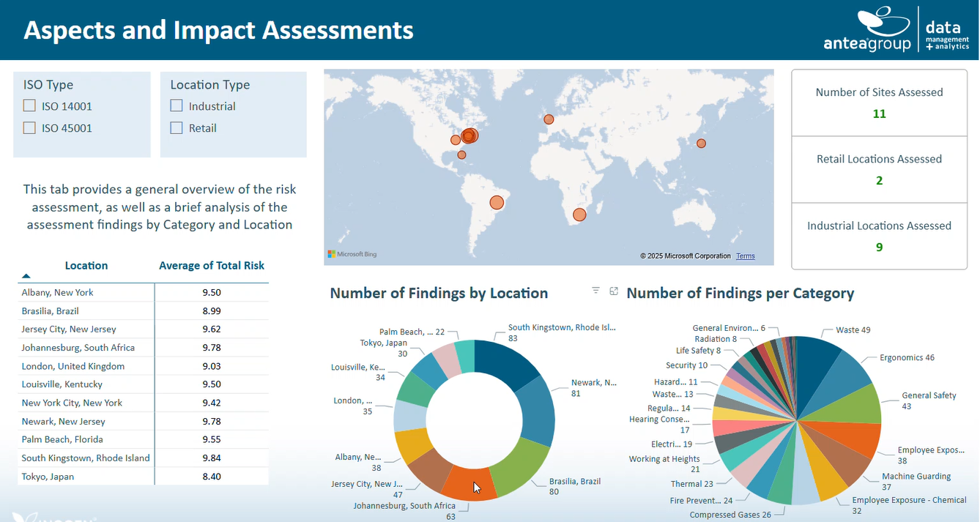Check the Retail location type filter
Screen dimensions: 980x522
click(176, 127)
